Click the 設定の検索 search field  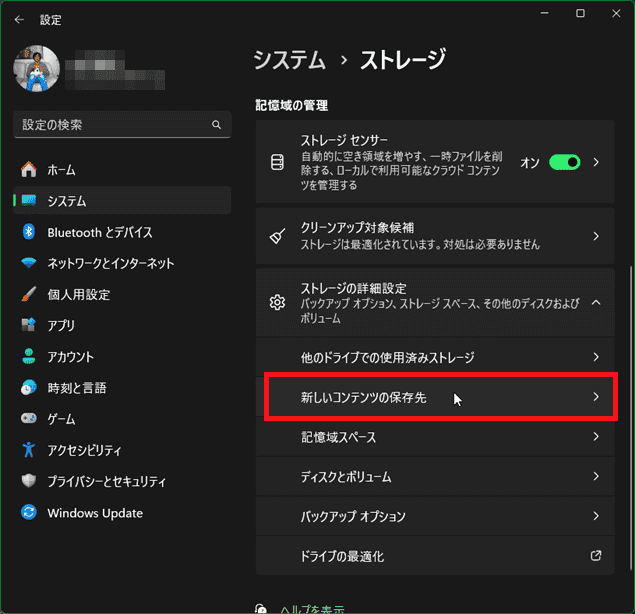pos(110,125)
